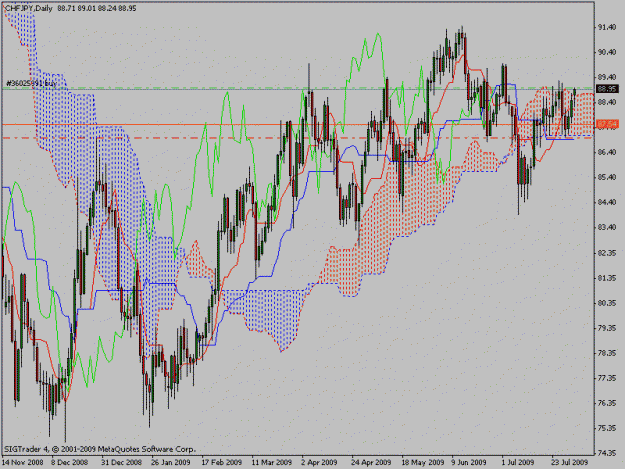Click the 91.40 price axis label

(x=607, y=27)
